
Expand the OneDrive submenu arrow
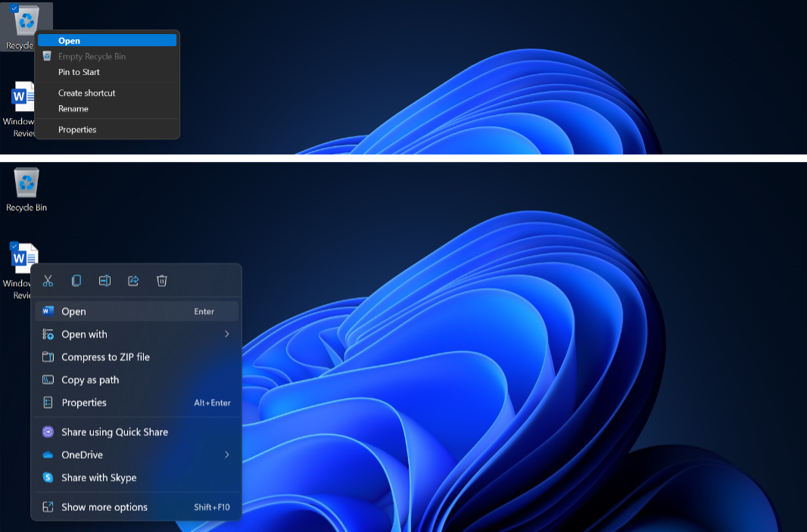tap(227, 454)
